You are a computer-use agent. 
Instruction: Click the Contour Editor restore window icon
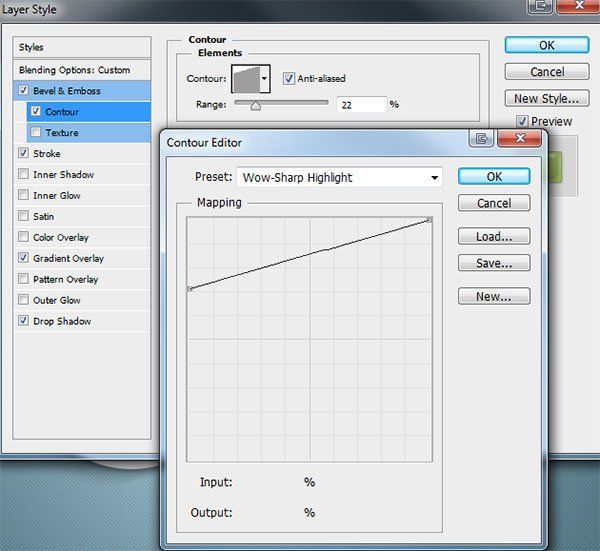[x=481, y=138]
